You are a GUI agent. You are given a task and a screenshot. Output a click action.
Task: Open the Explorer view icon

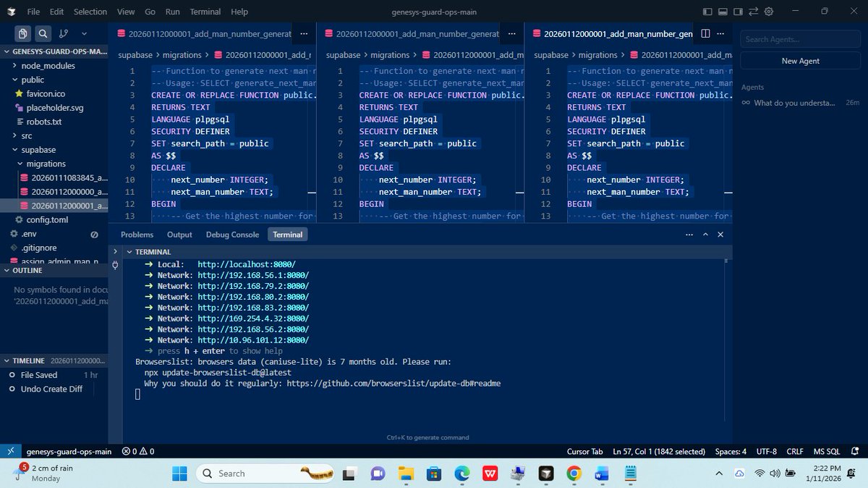(x=23, y=33)
